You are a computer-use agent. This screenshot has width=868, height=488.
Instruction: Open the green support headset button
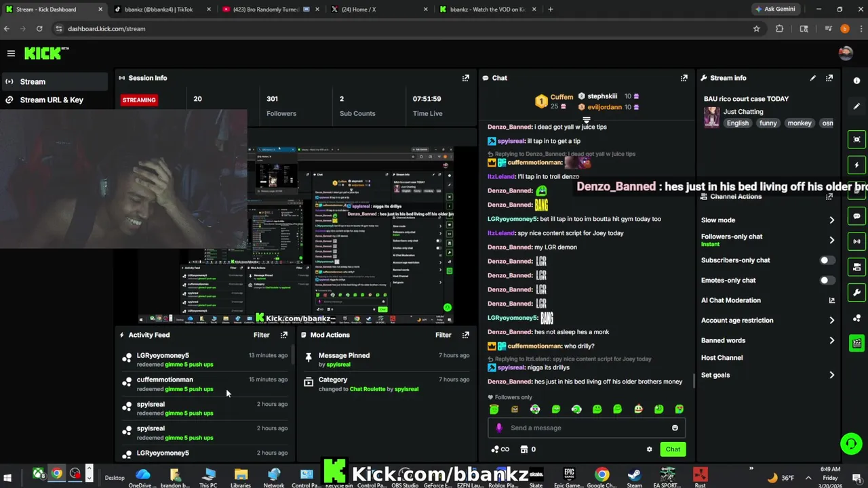tap(850, 444)
